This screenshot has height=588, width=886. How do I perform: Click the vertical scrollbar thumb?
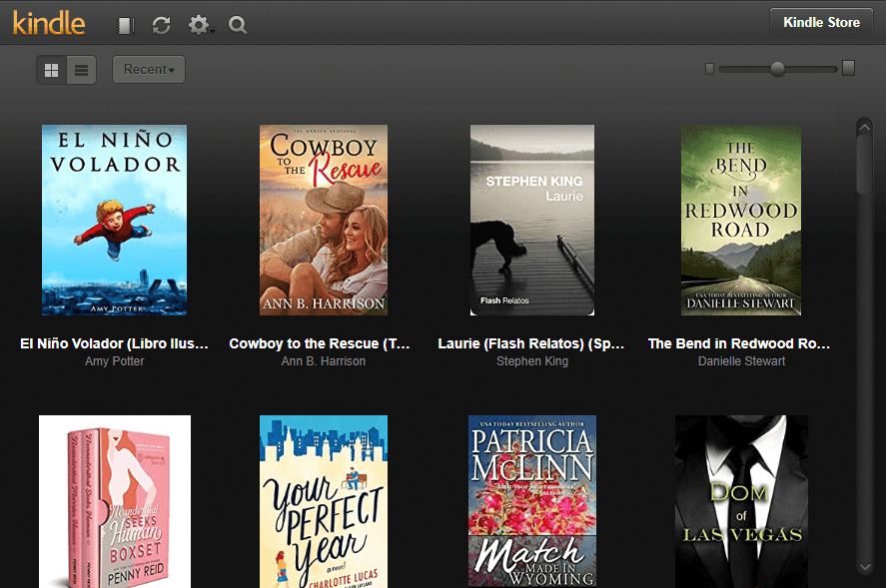[865, 164]
